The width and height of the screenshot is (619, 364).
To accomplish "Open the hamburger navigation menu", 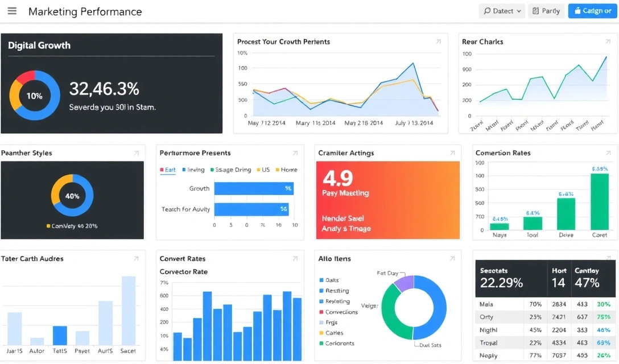I will 12,11.
